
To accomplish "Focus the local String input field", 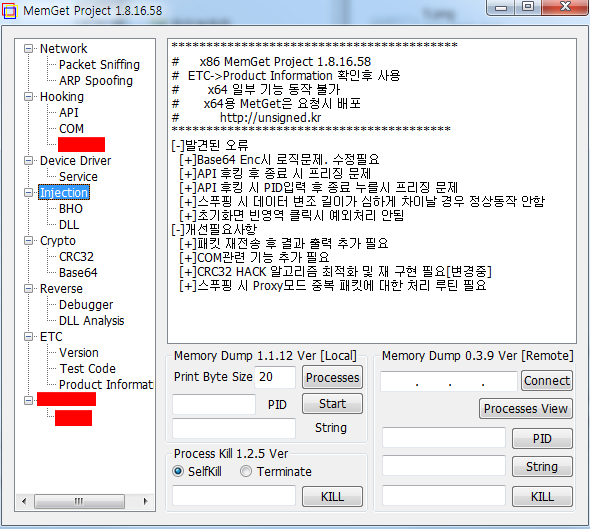I will click(x=234, y=429).
